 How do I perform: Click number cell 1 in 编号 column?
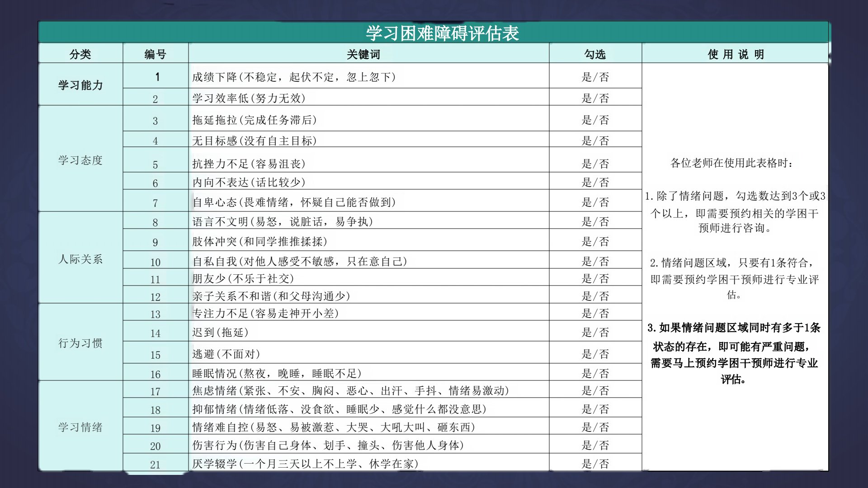tap(156, 76)
